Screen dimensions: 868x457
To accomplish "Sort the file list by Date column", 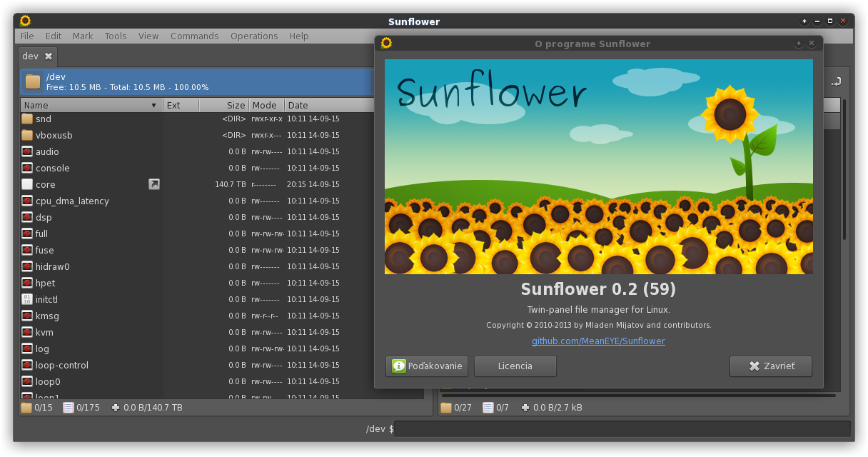I will coord(328,105).
